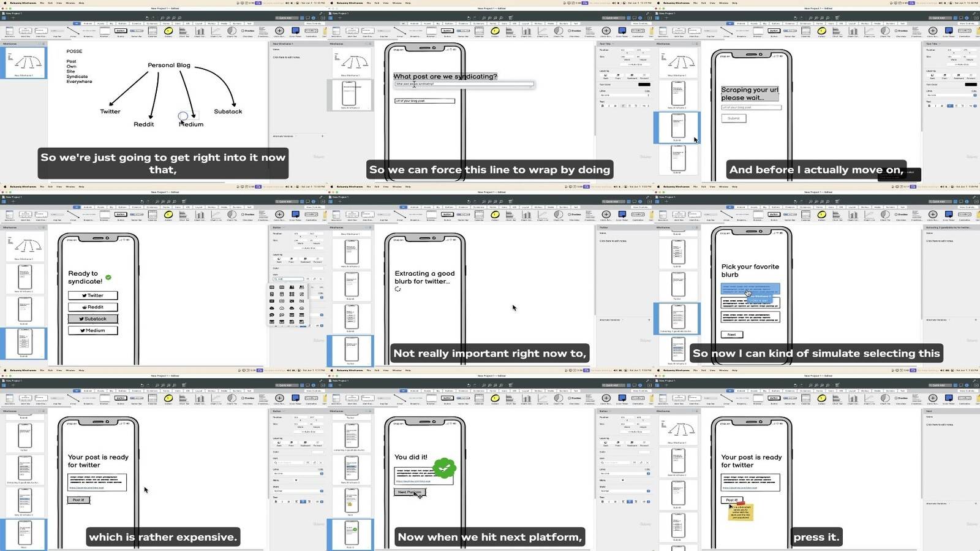Click the ComboBox control in the Ready to syndicate window

click(x=311, y=215)
